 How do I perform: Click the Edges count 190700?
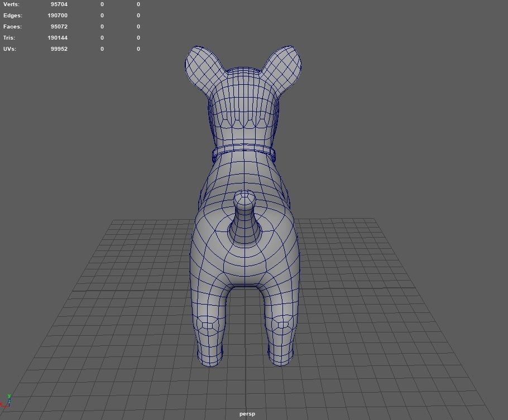pyautogui.click(x=57, y=16)
